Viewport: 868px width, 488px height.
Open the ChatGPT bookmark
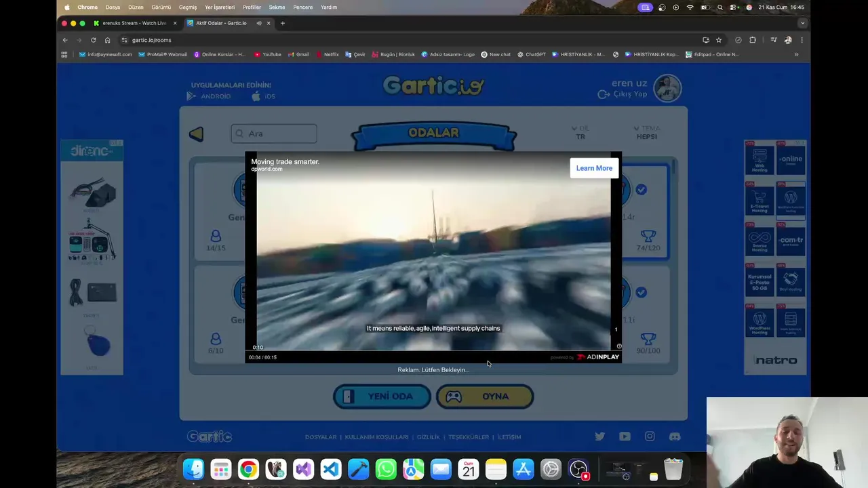coord(532,54)
